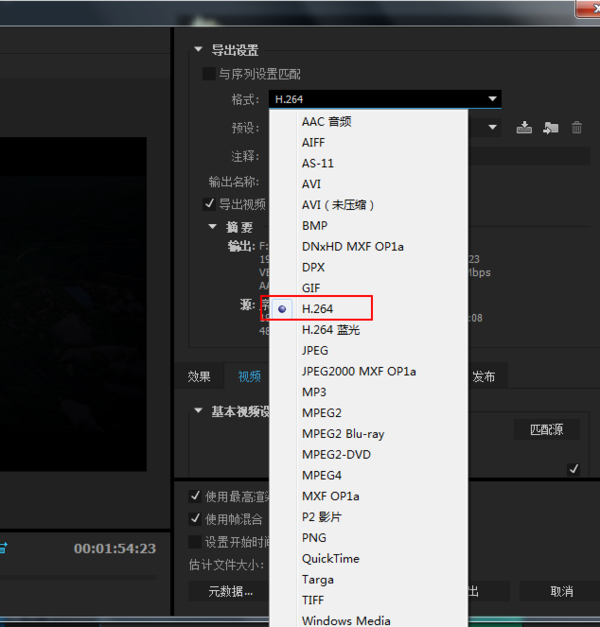Toggle 使用帧混合 checkbox

pos(195,519)
